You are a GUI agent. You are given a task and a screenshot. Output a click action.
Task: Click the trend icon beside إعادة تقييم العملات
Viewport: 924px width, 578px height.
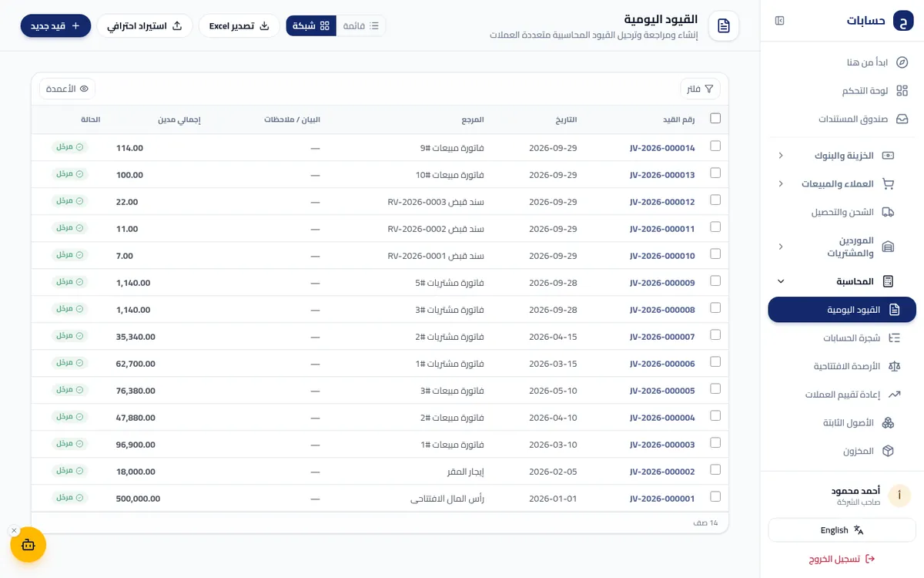click(895, 395)
